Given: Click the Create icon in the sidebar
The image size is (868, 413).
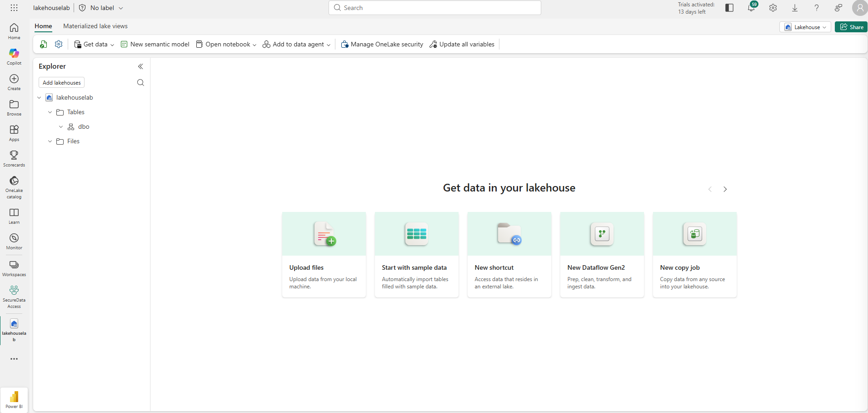Looking at the screenshot, I should [x=14, y=82].
